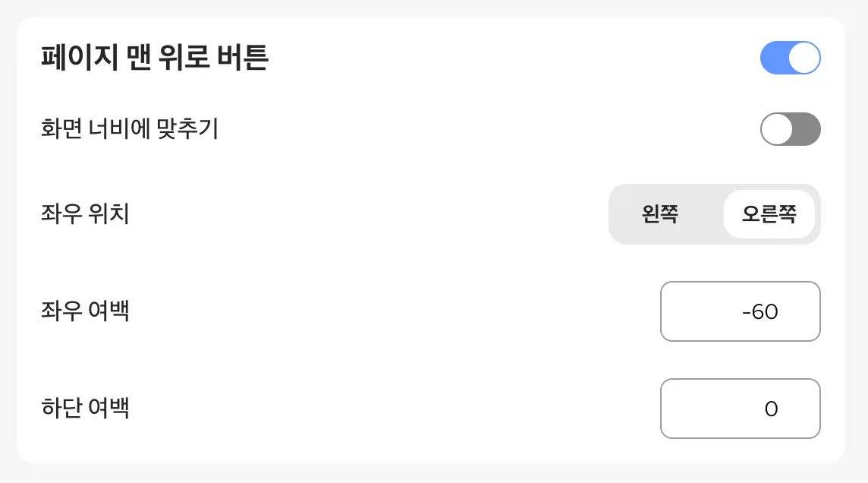Click the gray track of 화면 너비에 맞추기 switch

coord(807,129)
